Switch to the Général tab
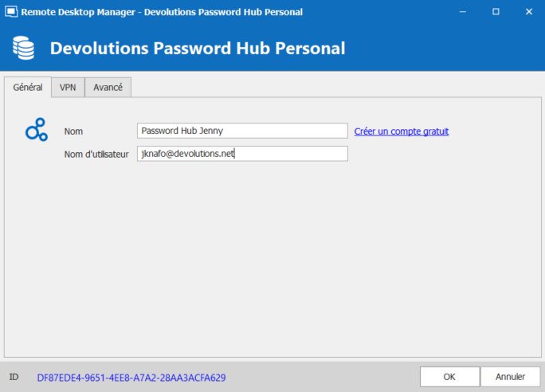This screenshot has width=545, height=392. click(x=28, y=87)
